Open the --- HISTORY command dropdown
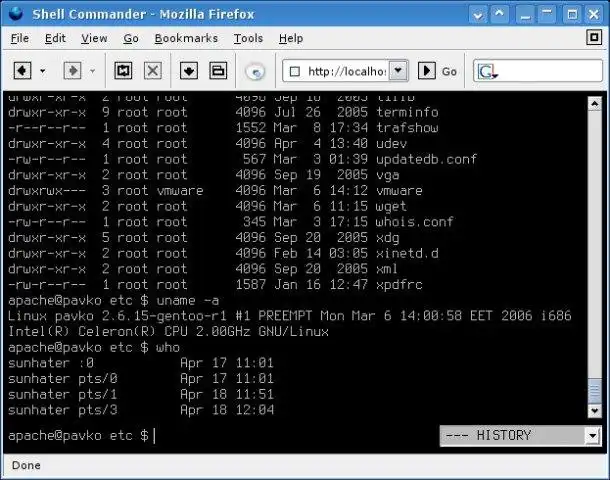 tap(520, 436)
